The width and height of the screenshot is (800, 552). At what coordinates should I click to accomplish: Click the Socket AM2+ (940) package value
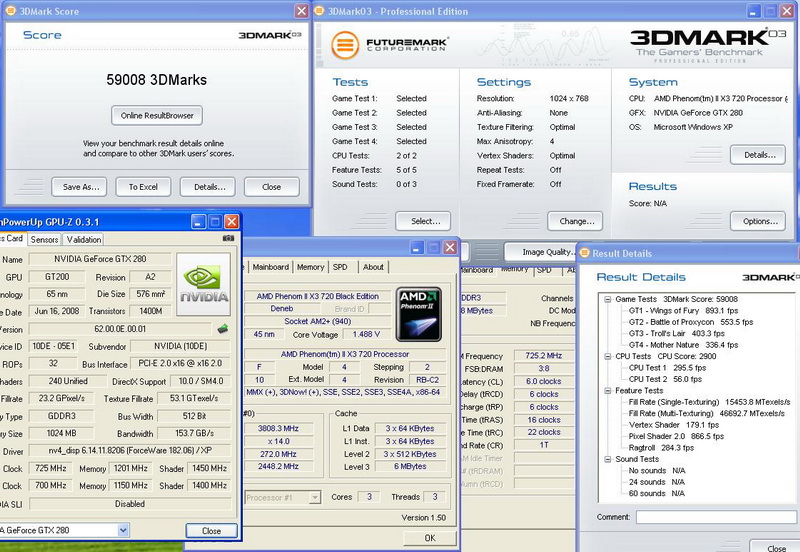tap(317, 321)
